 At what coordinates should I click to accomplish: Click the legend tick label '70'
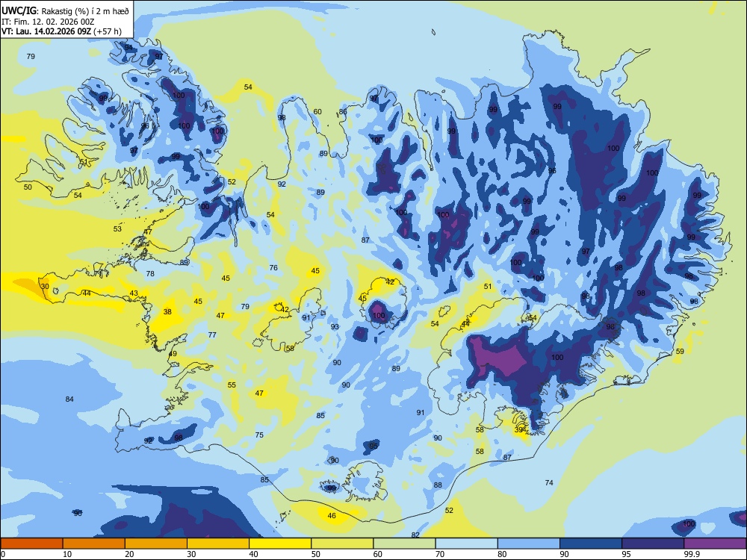pos(440,554)
